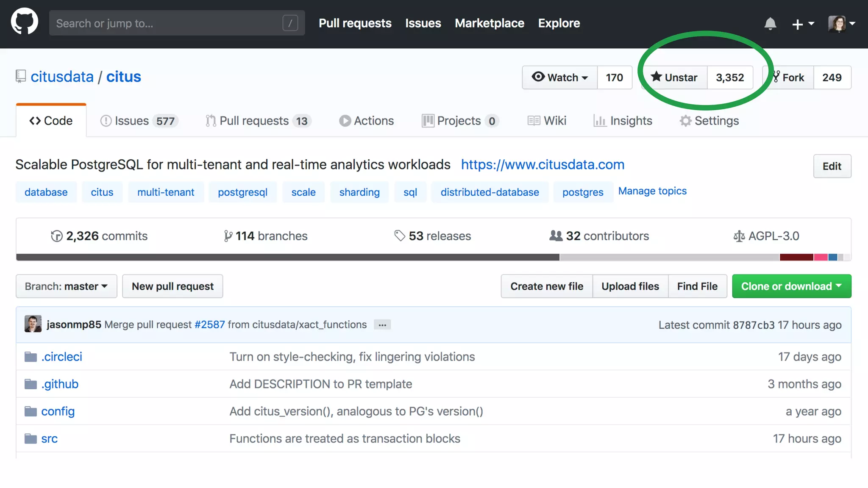
Task: Click the src folder icon
Action: [31, 438]
